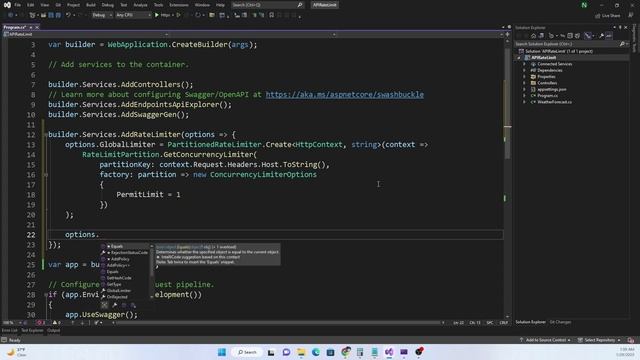
Task: Open the File menu
Action: 18,5
